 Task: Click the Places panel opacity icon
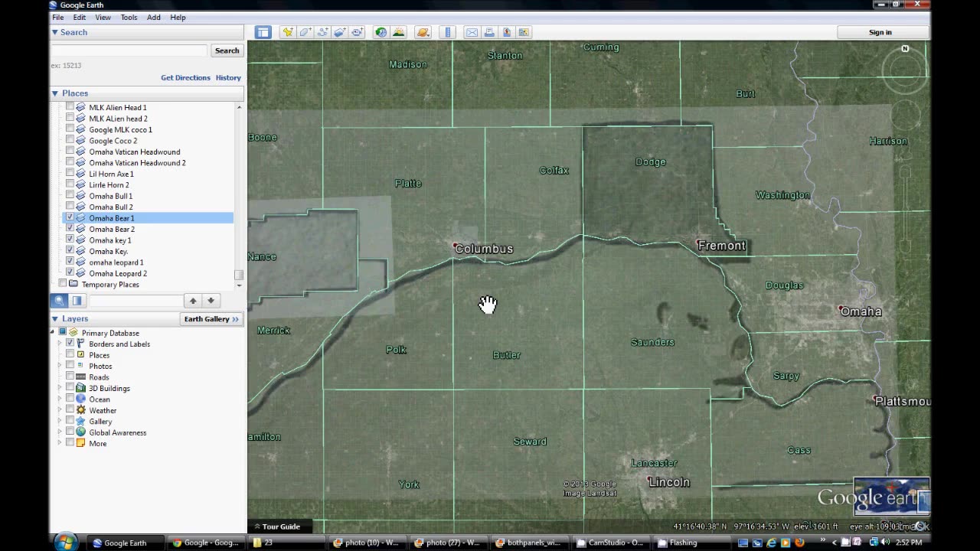pos(77,301)
